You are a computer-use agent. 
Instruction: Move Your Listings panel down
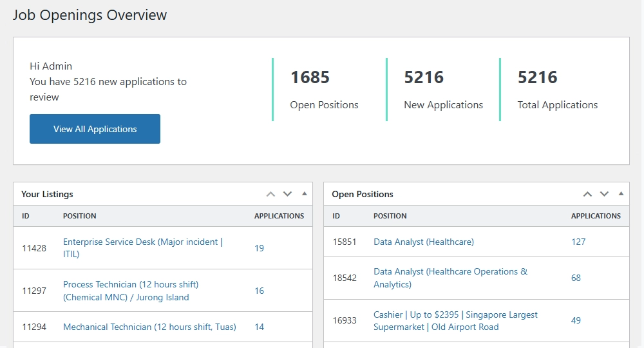pos(287,194)
